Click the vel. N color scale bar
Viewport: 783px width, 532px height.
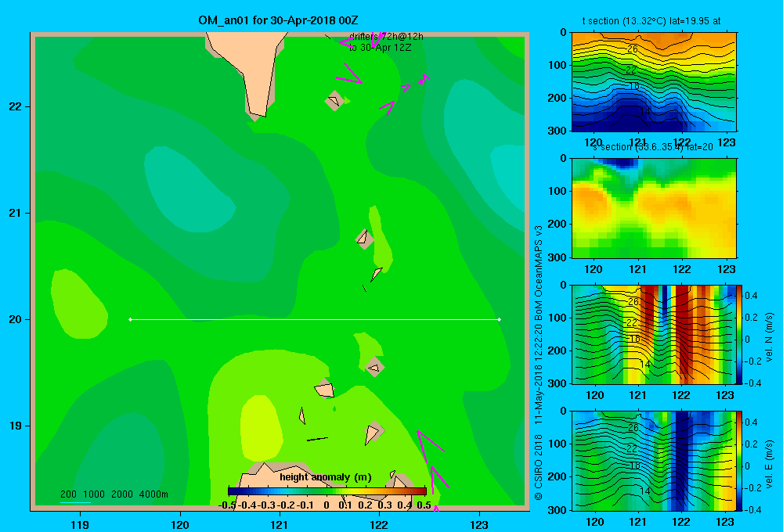tap(739, 334)
